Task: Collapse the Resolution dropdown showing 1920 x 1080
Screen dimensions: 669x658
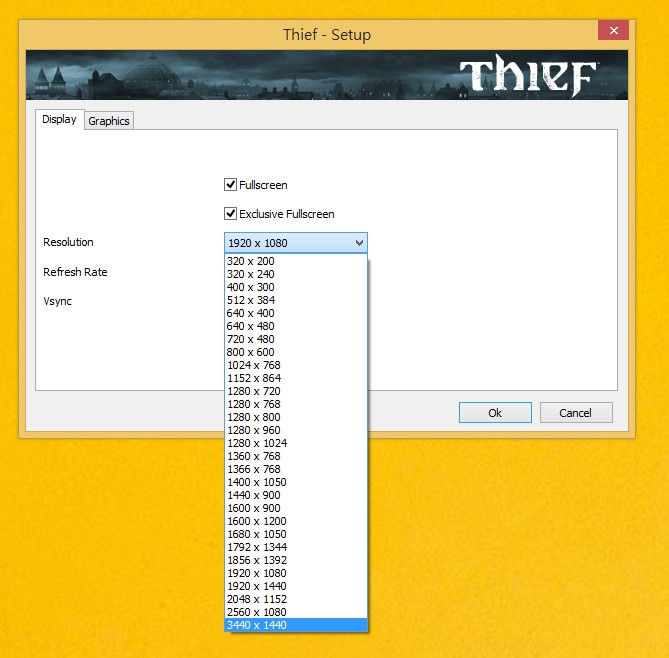Action: pyautogui.click(x=296, y=243)
